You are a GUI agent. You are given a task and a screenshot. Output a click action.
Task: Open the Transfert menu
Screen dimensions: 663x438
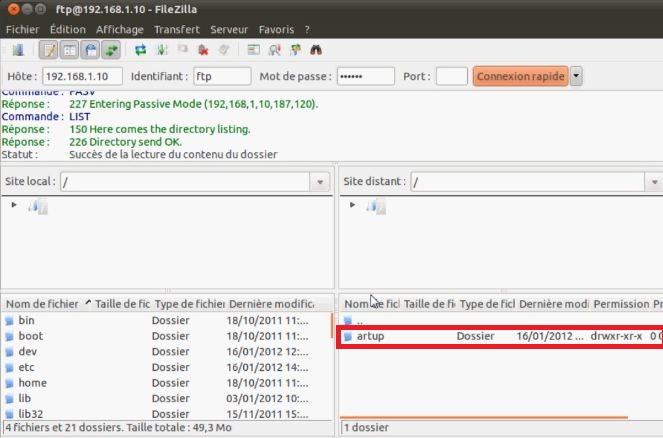pos(177,30)
